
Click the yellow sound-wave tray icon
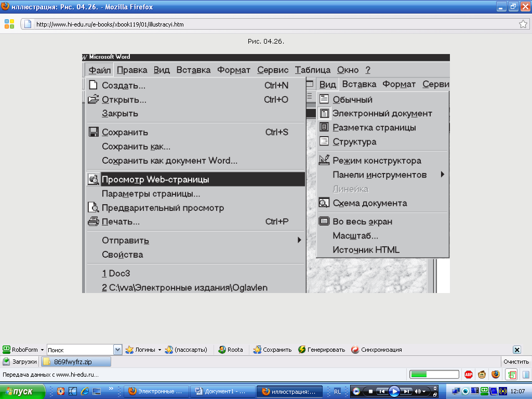click(x=503, y=392)
